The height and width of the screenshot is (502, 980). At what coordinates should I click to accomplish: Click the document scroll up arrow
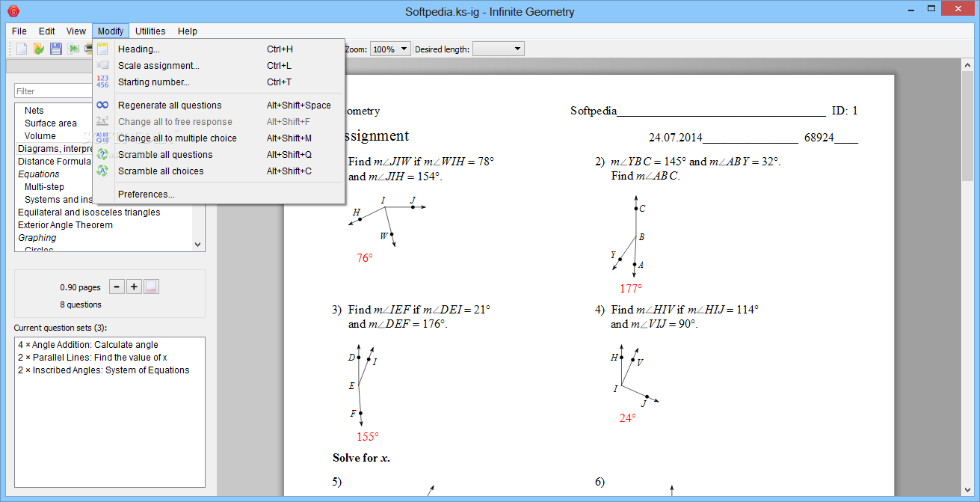pos(967,65)
